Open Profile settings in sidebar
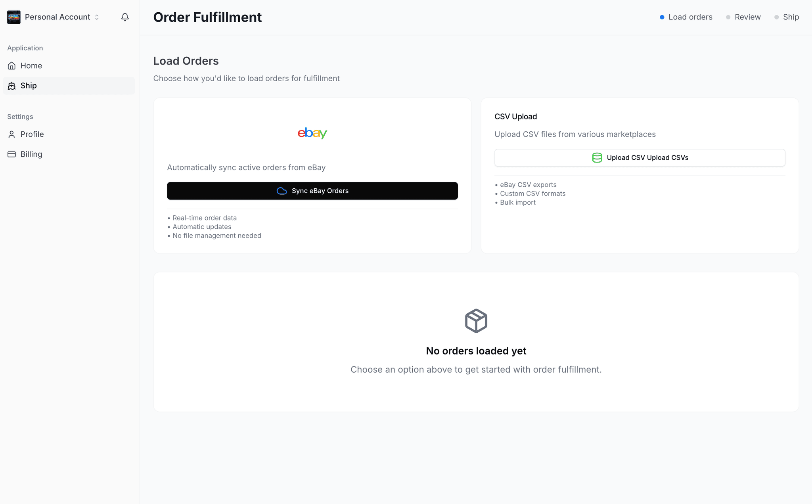The width and height of the screenshot is (812, 504). pyautogui.click(x=32, y=134)
